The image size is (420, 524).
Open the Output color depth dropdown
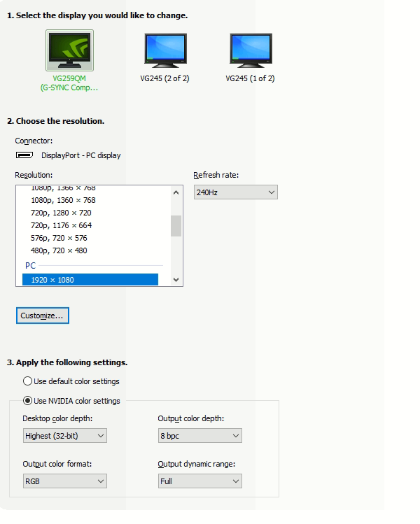[x=200, y=435]
